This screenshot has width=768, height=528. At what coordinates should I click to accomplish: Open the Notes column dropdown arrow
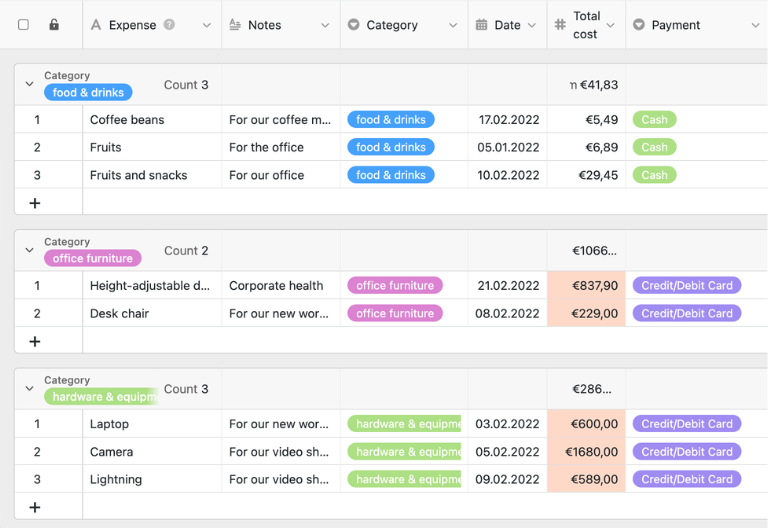325,25
